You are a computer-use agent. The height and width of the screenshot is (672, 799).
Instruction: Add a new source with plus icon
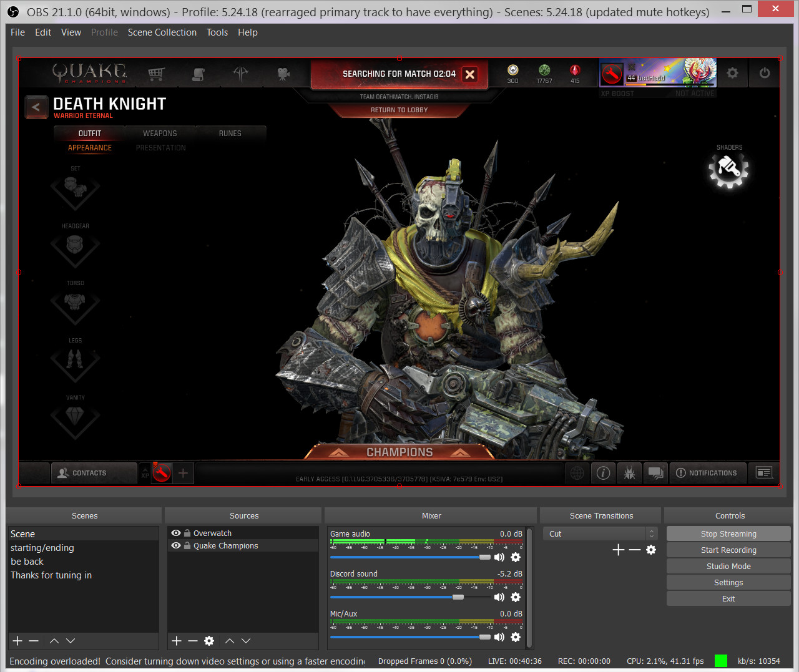coord(177,641)
